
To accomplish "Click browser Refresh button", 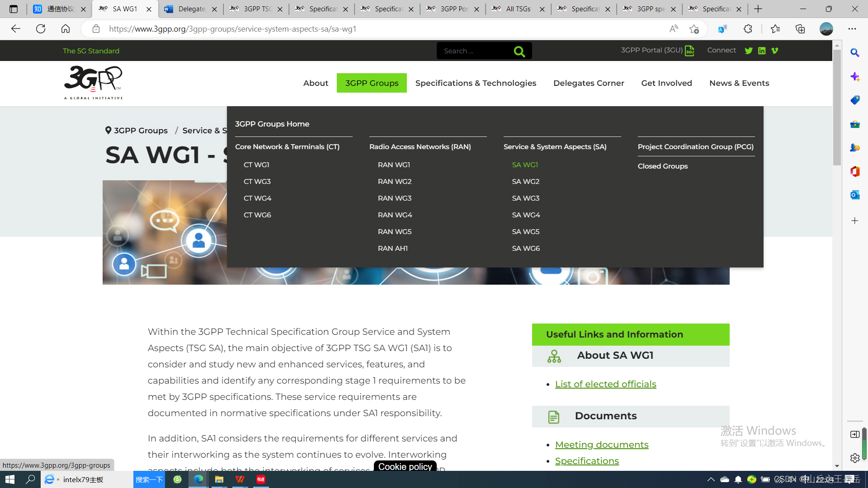I will click(41, 29).
